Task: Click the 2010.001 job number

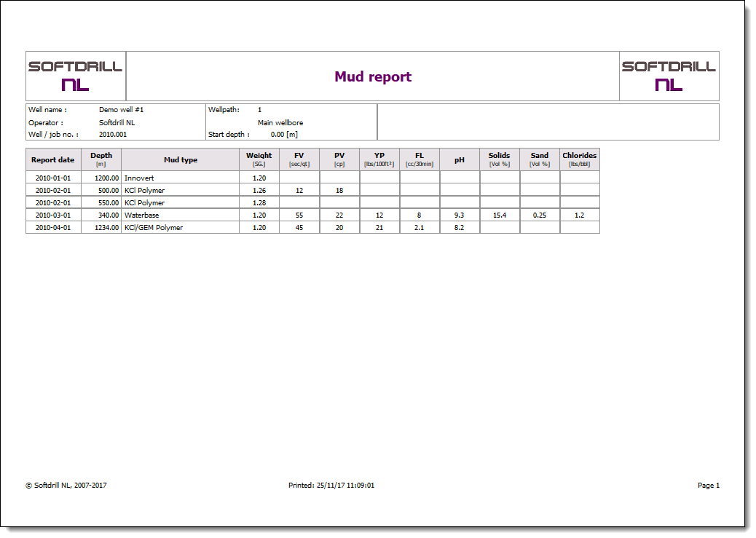Action: 113,135
